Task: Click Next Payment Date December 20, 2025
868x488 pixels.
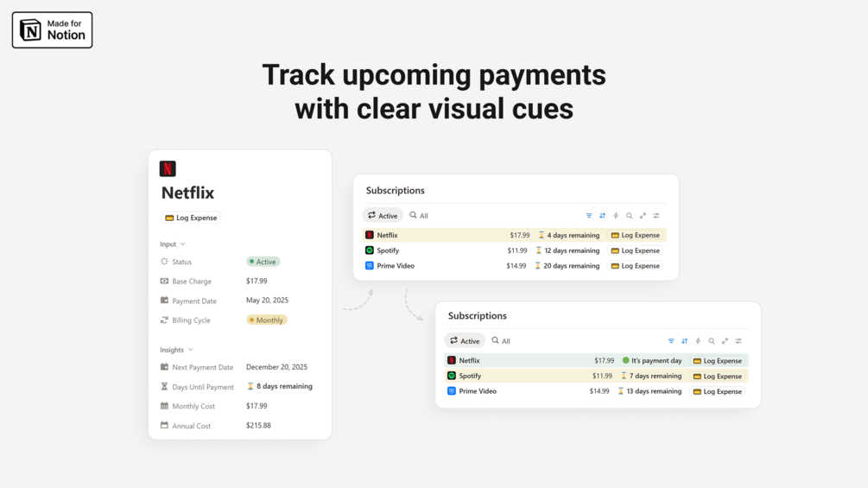Action: pos(276,367)
